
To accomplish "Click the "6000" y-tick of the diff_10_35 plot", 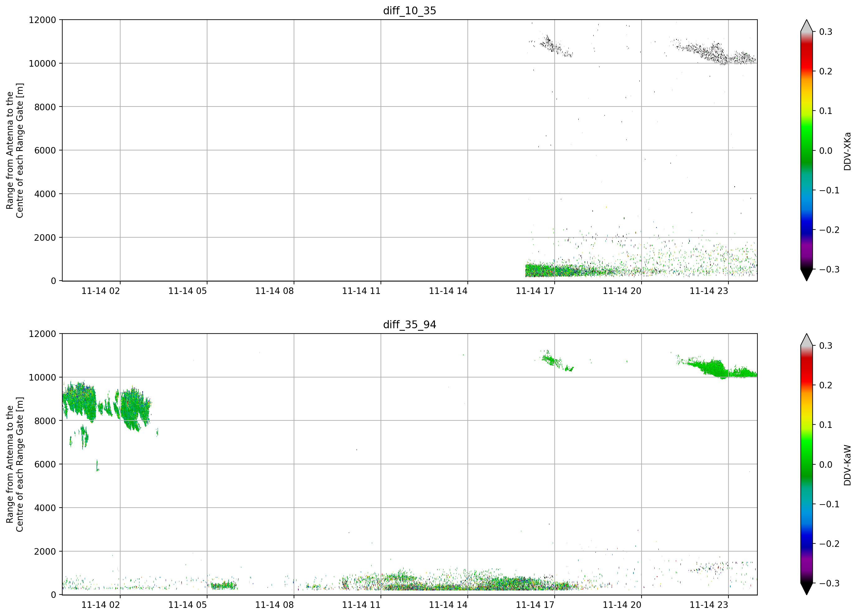I will [x=45, y=151].
